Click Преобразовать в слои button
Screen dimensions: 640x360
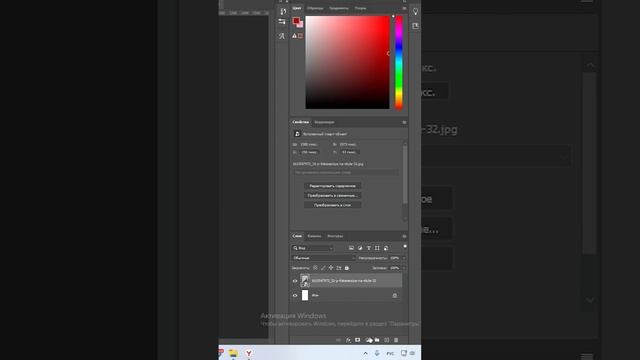coord(332,205)
